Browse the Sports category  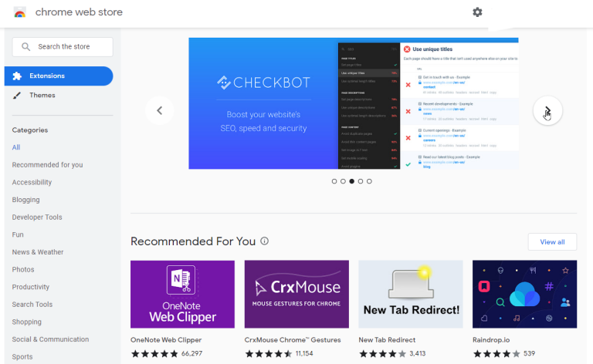(22, 357)
